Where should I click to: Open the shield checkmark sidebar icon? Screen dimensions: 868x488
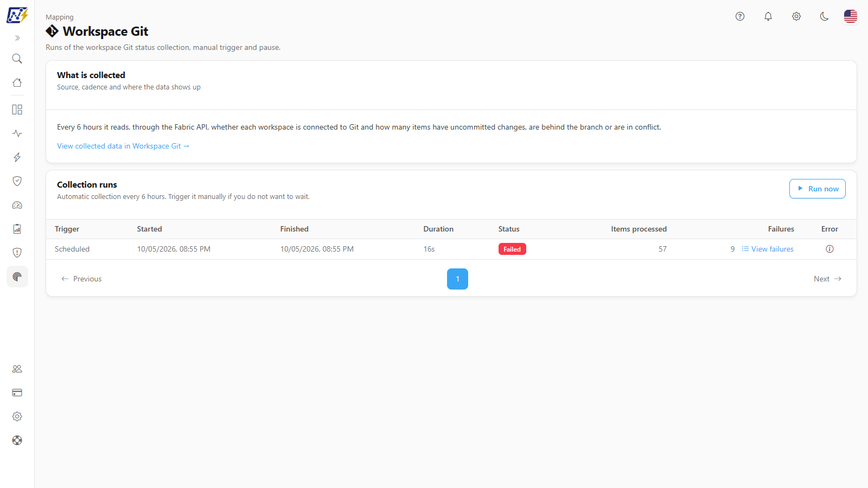click(17, 181)
